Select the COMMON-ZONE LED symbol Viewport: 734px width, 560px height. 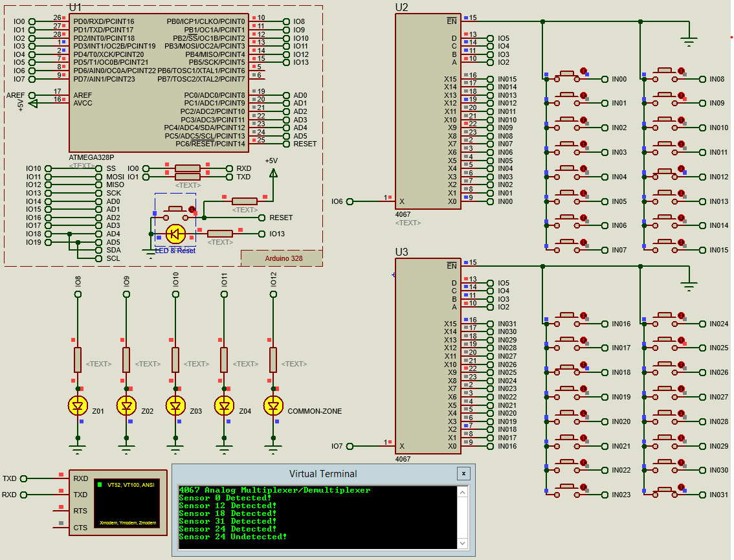pos(272,407)
